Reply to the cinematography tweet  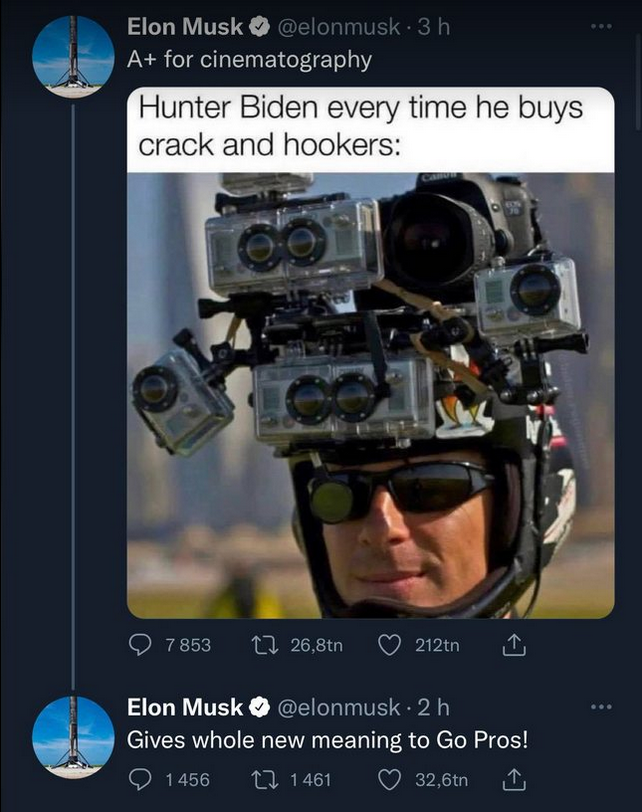pyautogui.click(x=139, y=645)
